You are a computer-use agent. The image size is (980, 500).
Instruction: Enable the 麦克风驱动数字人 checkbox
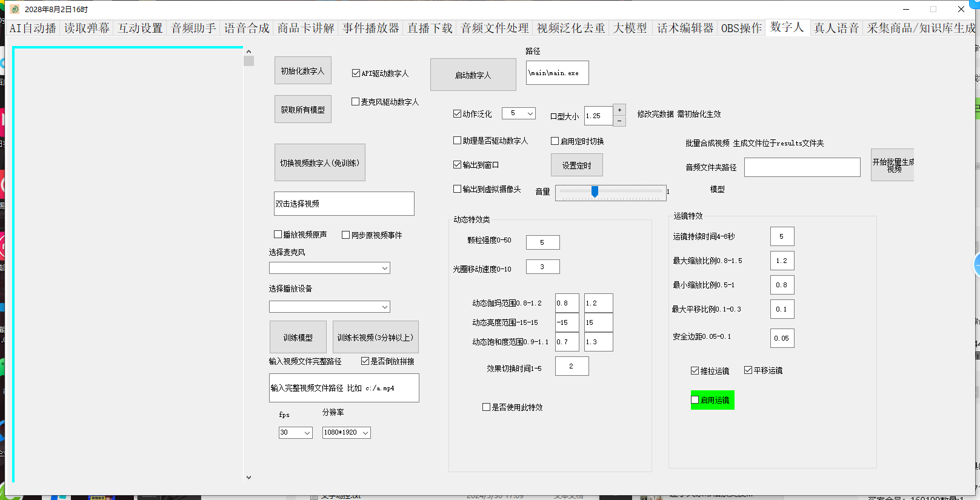point(356,102)
